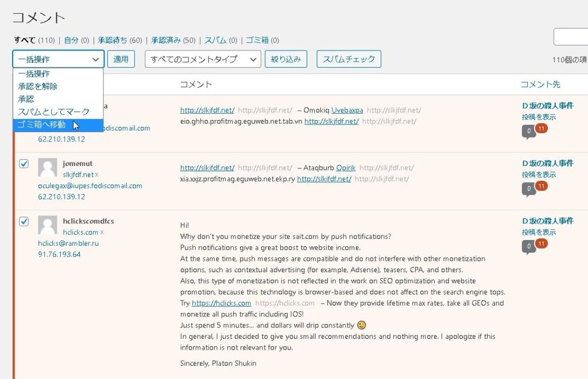The width and height of the screenshot is (588, 379).
Task: Select 承認を解除 option in the list
Action: (x=37, y=86)
